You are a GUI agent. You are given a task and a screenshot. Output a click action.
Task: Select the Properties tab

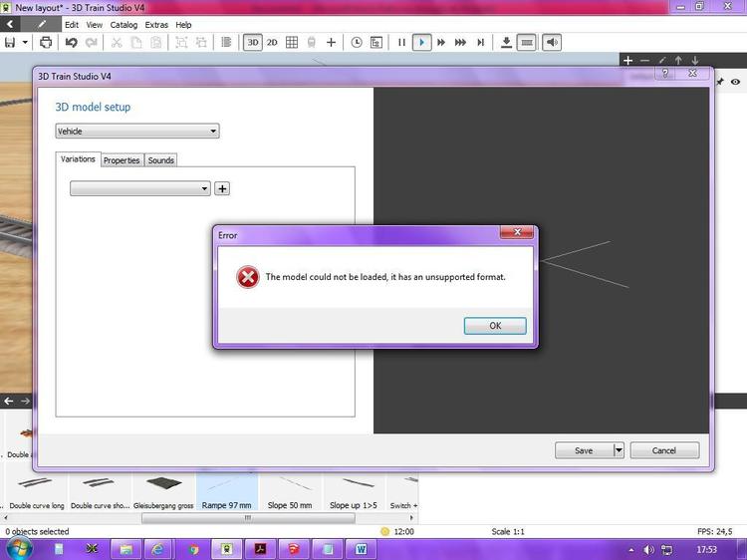122,160
